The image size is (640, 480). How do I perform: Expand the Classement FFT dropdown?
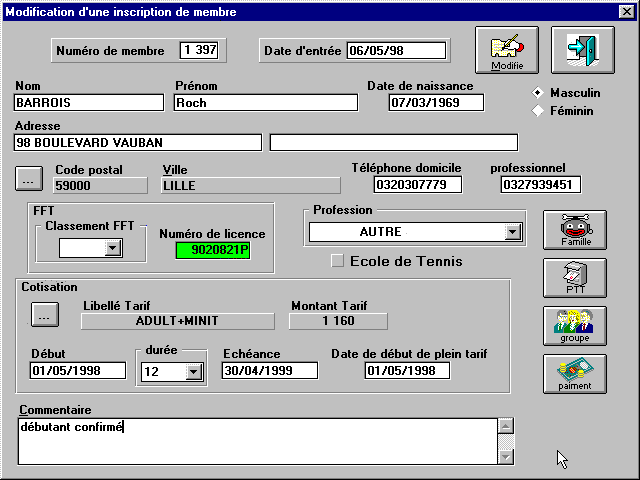(x=113, y=248)
